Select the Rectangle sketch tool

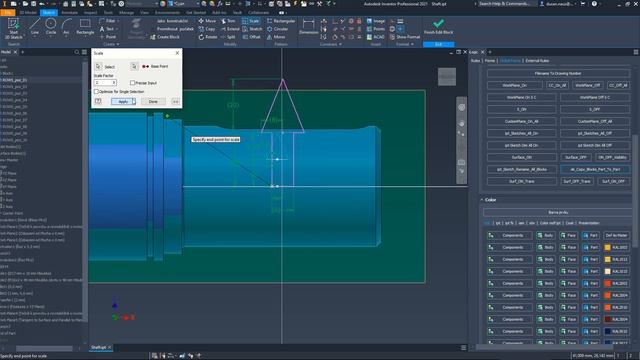pos(85,26)
